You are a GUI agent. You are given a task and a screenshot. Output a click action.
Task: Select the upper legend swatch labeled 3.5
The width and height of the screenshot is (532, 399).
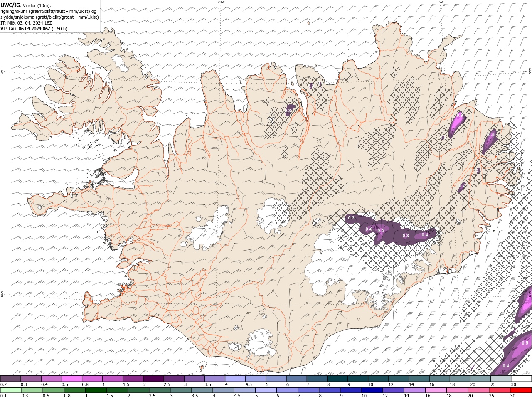point(215,379)
